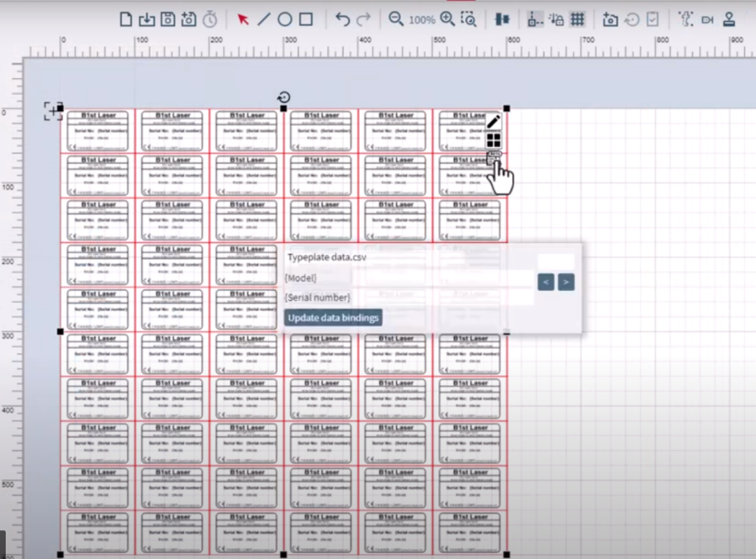The width and height of the screenshot is (756, 559).
Task: Open the four-square grid array icon
Action: [x=493, y=140]
